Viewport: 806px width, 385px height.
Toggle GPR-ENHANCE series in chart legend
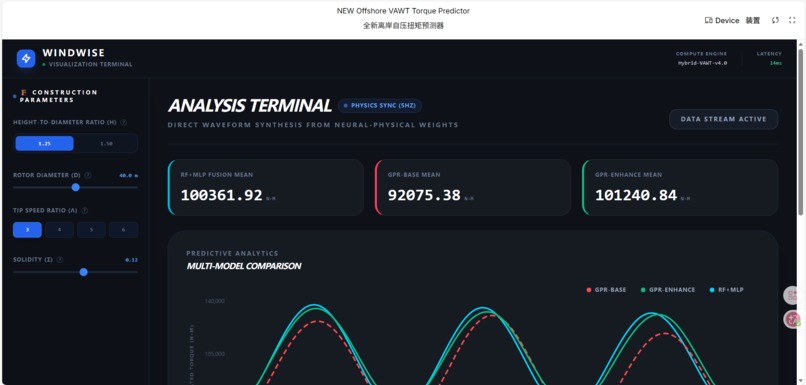668,290
